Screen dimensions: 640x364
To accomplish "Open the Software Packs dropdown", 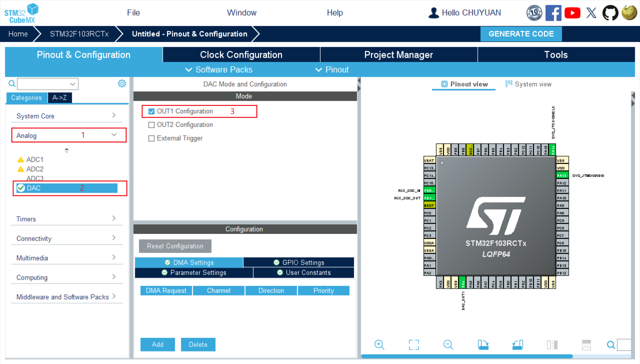I will (x=219, y=70).
